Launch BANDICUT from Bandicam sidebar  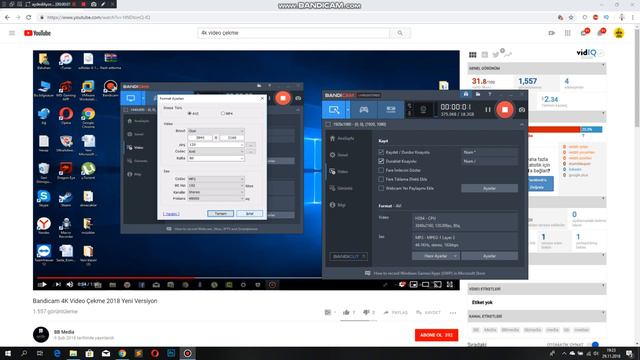tap(348, 256)
